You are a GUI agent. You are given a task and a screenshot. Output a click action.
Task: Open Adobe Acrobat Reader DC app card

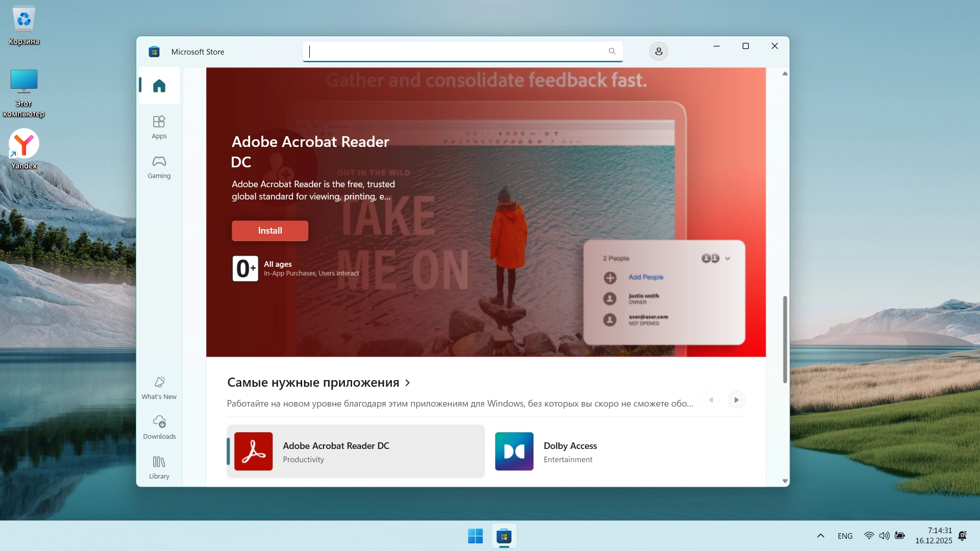coord(356,452)
